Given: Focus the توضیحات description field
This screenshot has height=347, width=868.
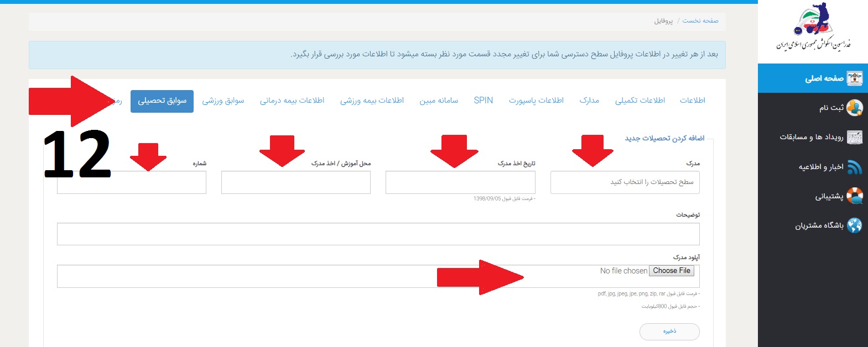Looking at the screenshot, I should [x=378, y=234].
